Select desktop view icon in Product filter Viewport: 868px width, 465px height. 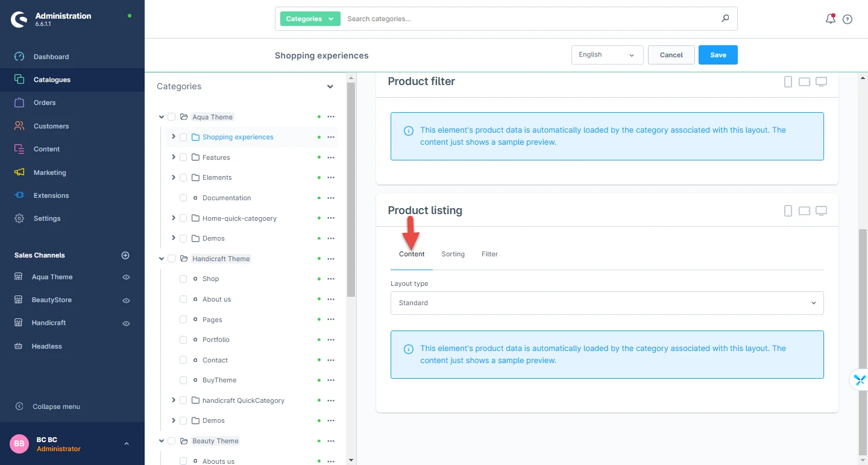click(821, 82)
